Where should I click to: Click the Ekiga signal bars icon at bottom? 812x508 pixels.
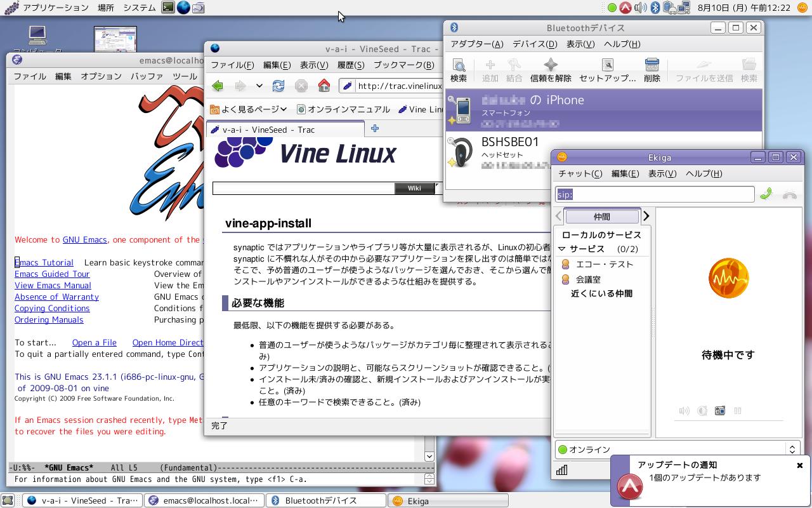pyautogui.click(x=561, y=470)
